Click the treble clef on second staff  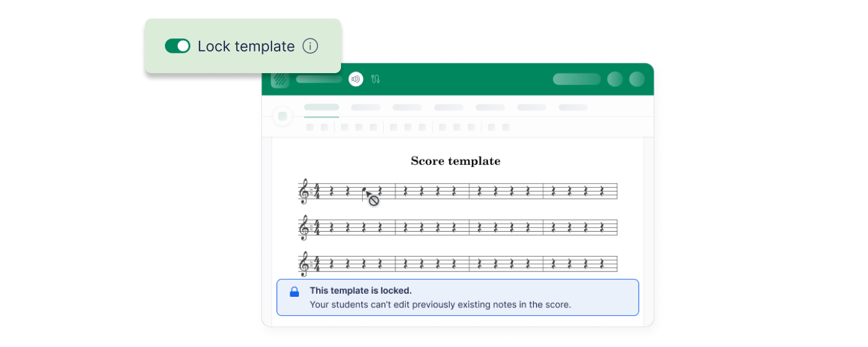point(304,227)
